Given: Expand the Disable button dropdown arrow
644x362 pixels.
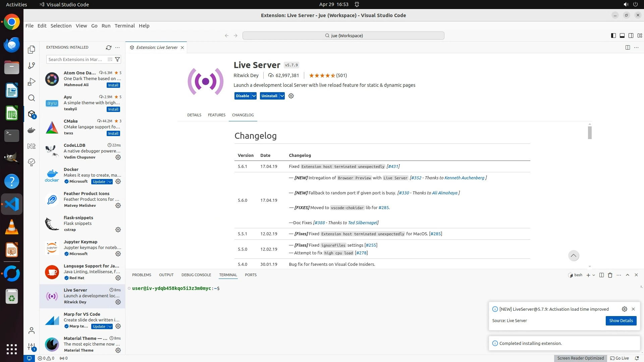Looking at the screenshot, I should [x=254, y=96].
